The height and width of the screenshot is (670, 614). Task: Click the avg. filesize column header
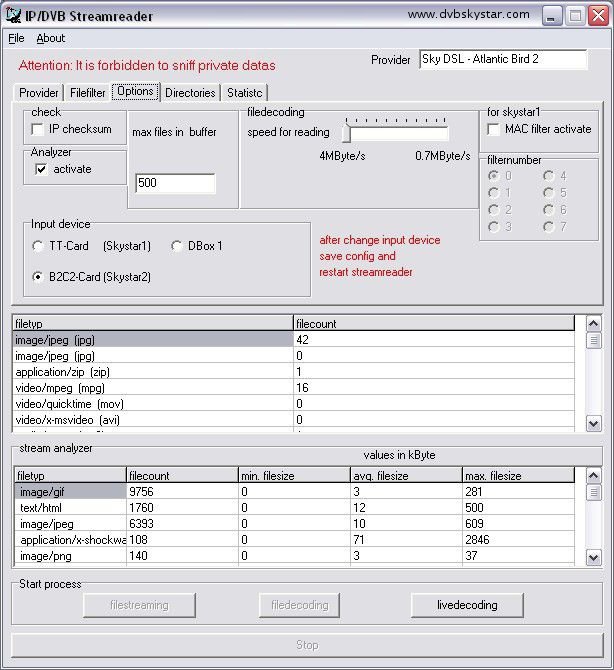pyautogui.click(x=406, y=476)
